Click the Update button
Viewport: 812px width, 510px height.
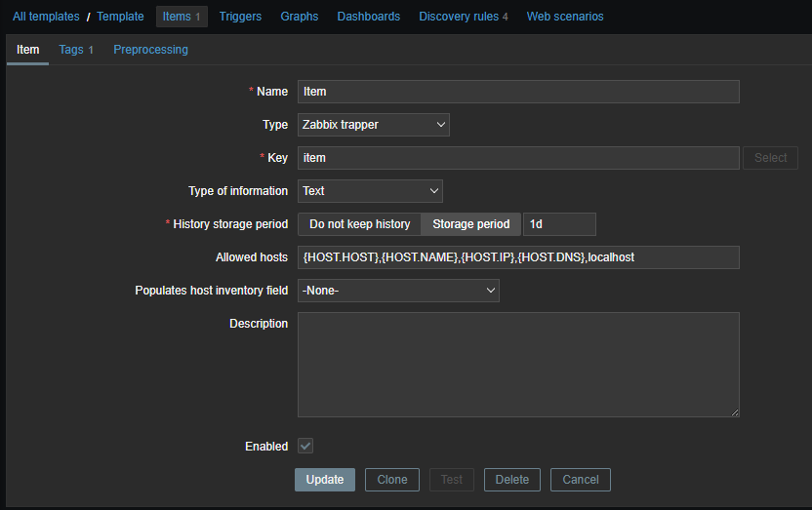click(x=325, y=480)
